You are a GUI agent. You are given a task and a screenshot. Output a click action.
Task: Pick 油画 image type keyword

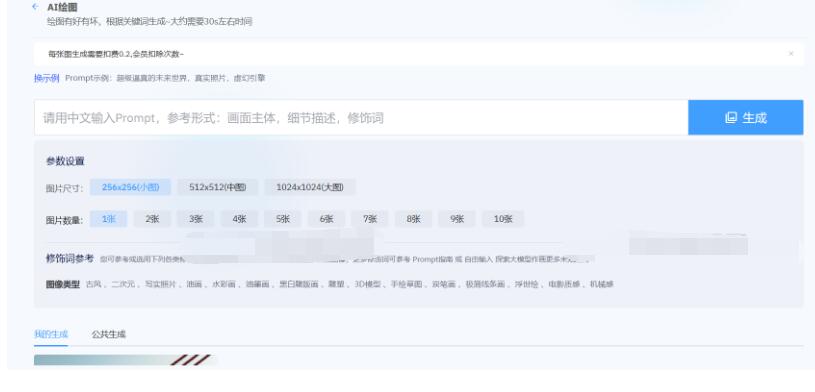point(194,284)
